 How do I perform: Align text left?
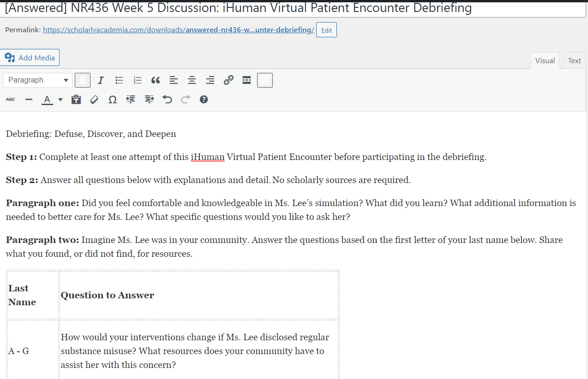174,80
